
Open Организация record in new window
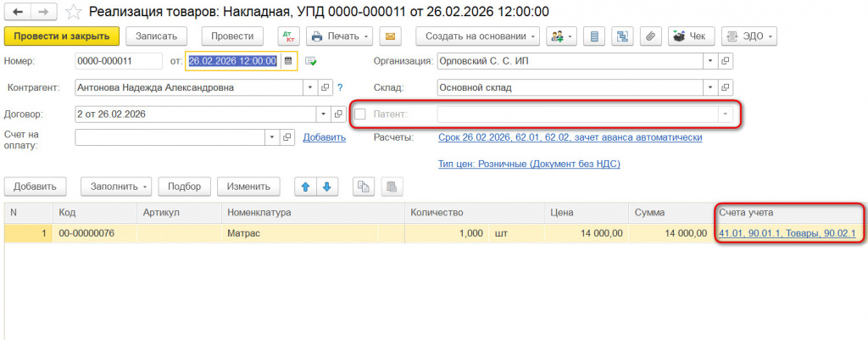pyautogui.click(x=726, y=61)
